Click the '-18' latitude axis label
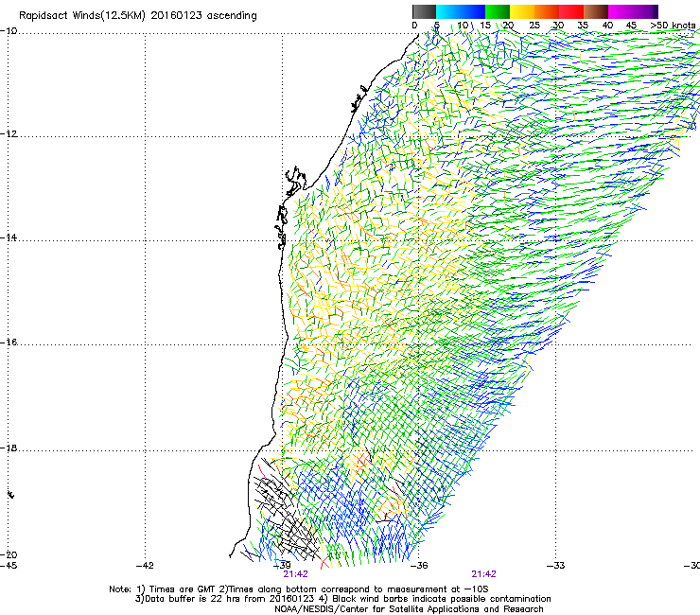Screen dimensions: 700x615 point(9,448)
